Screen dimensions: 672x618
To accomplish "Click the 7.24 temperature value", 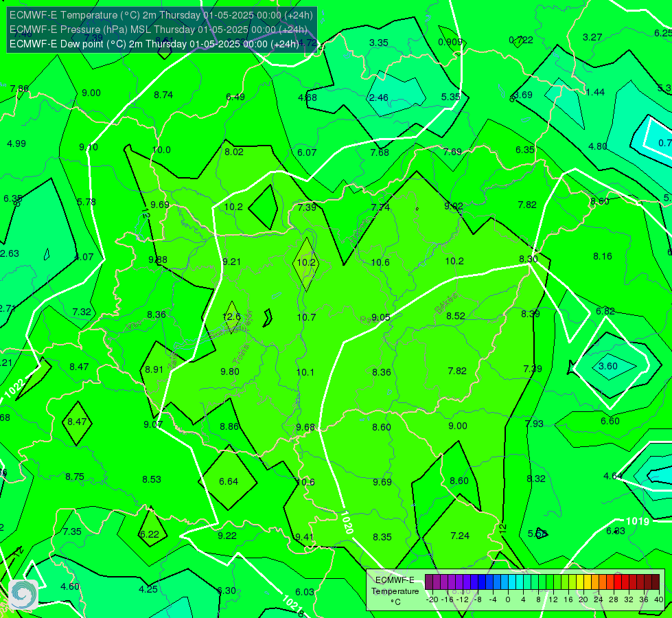I will coord(460,536).
